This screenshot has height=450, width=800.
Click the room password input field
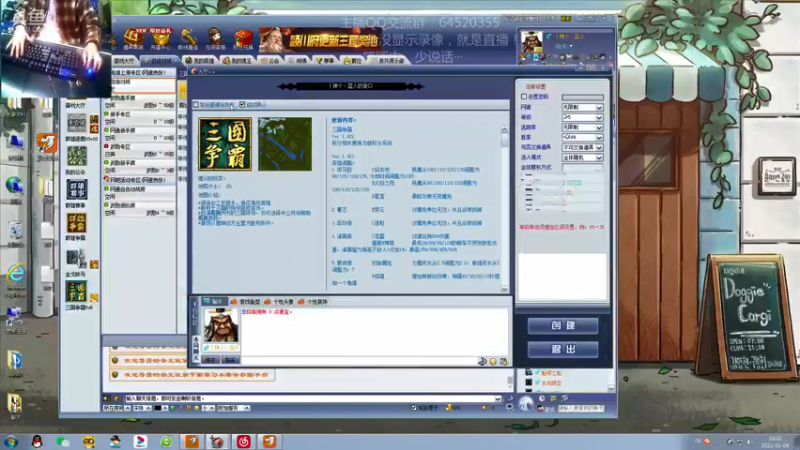tap(582, 97)
